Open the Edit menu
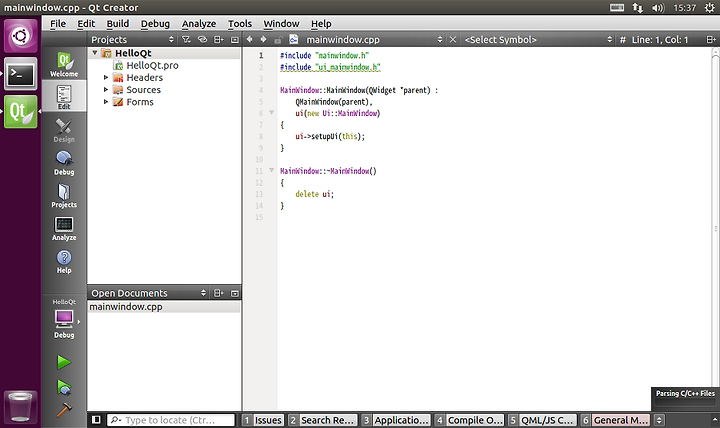 [x=86, y=24]
